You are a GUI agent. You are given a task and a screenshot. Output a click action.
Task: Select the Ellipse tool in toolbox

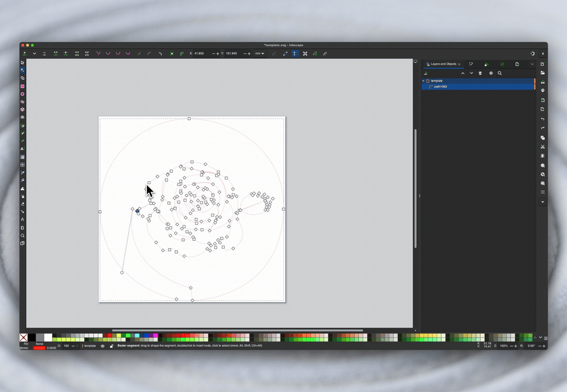click(23, 94)
